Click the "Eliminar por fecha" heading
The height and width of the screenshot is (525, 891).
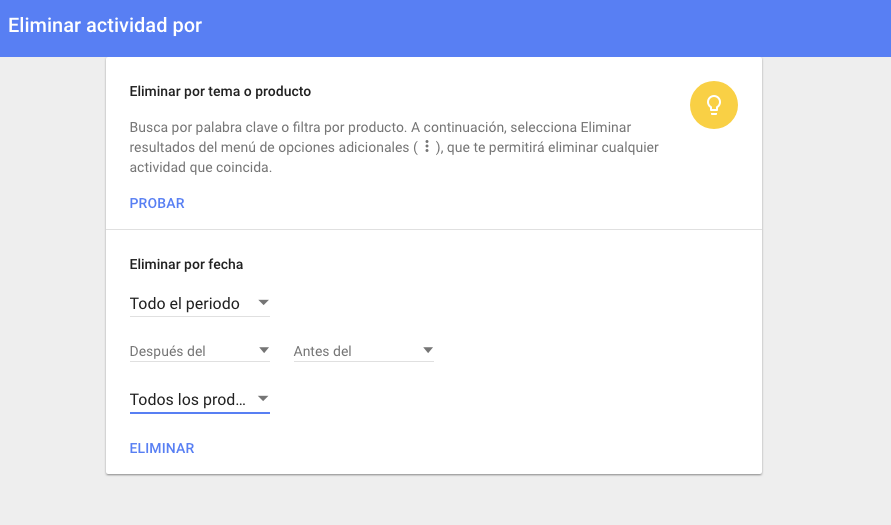[186, 265]
